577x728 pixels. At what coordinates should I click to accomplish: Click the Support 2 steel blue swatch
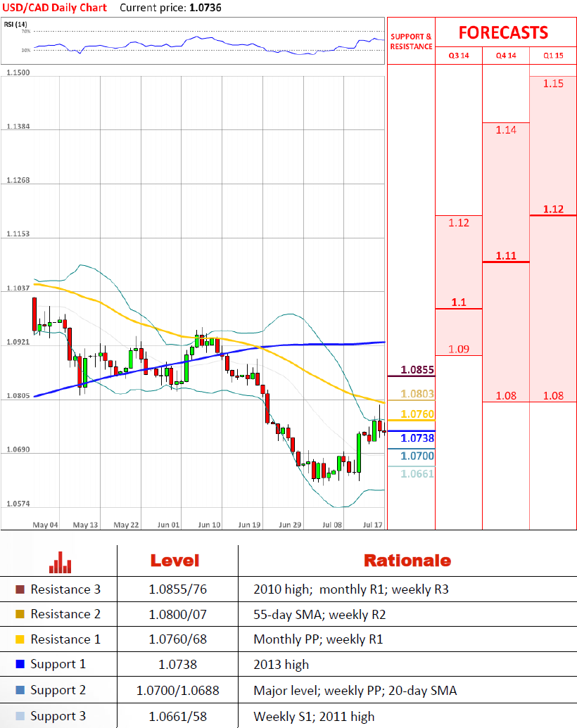click(20, 690)
